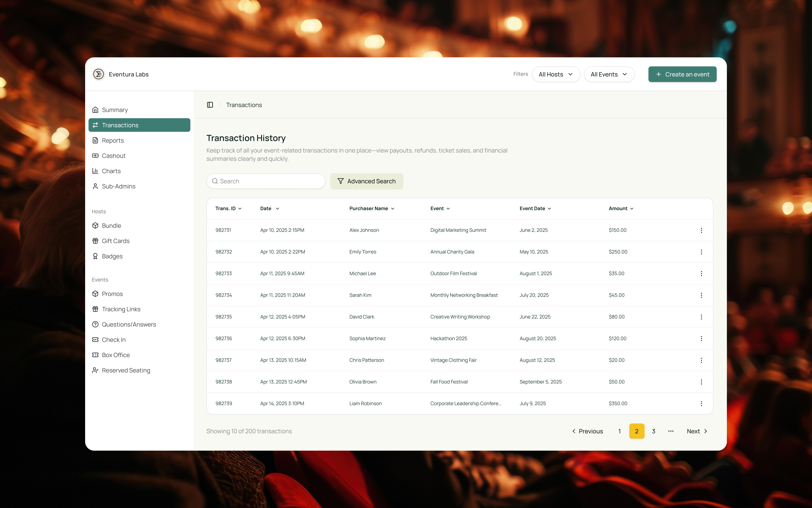Open the three-dot menu for Sarah Kim

[x=701, y=295]
